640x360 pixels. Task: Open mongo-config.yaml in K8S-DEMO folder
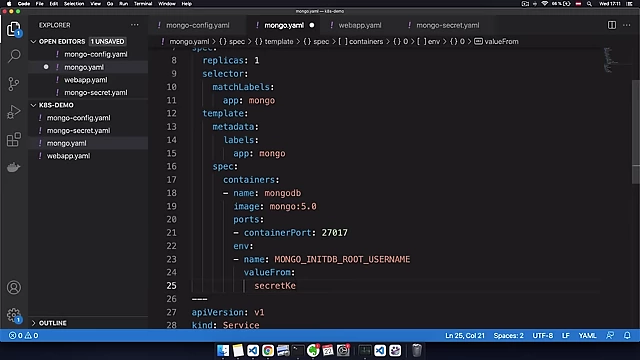click(x=78, y=118)
